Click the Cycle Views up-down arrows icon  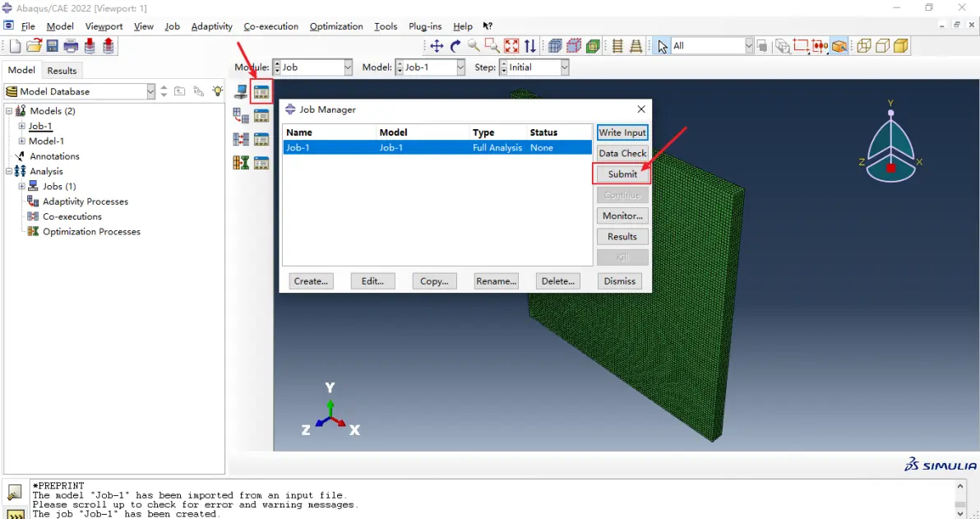click(530, 45)
